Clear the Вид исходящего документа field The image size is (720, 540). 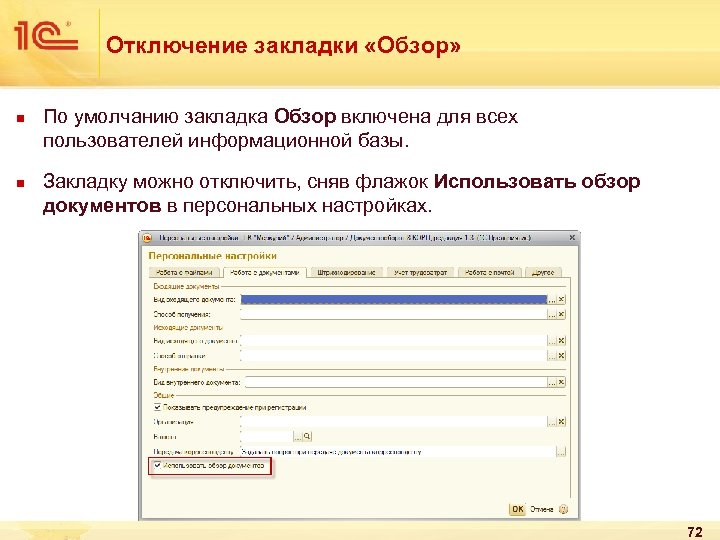561,341
